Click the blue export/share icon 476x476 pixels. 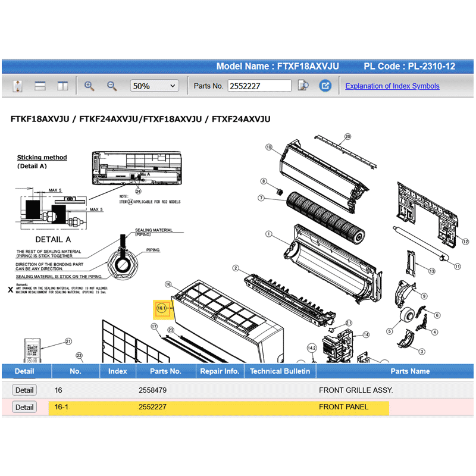325,86
